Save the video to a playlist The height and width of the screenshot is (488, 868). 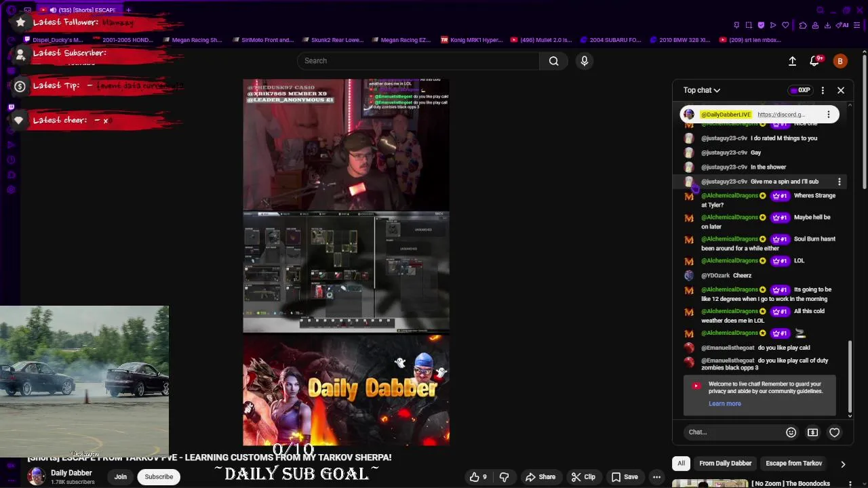coord(625,476)
